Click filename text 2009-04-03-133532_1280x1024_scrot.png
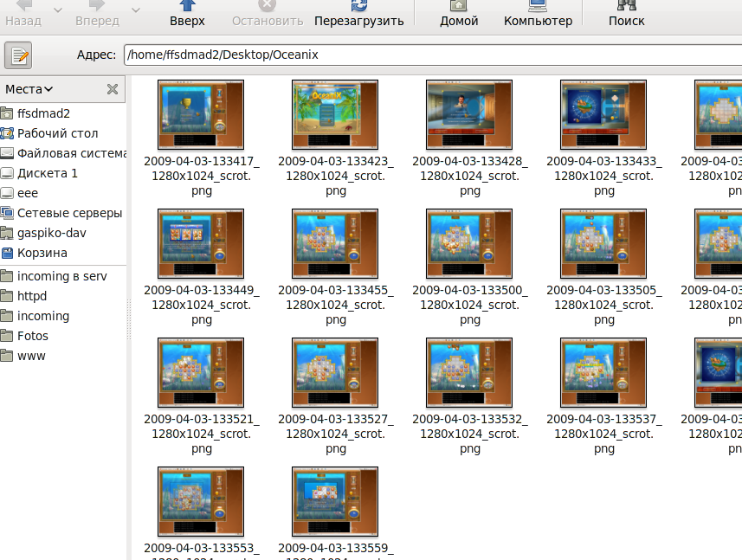Screen dimensions: 742x560 click(470, 434)
